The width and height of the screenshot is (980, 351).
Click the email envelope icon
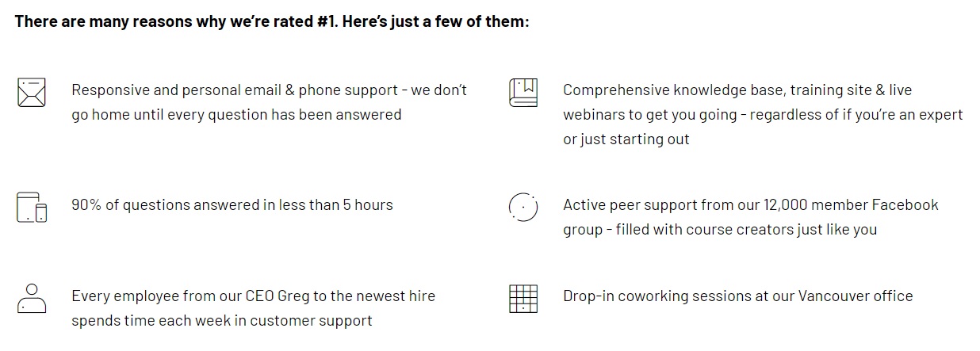(x=31, y=93)
